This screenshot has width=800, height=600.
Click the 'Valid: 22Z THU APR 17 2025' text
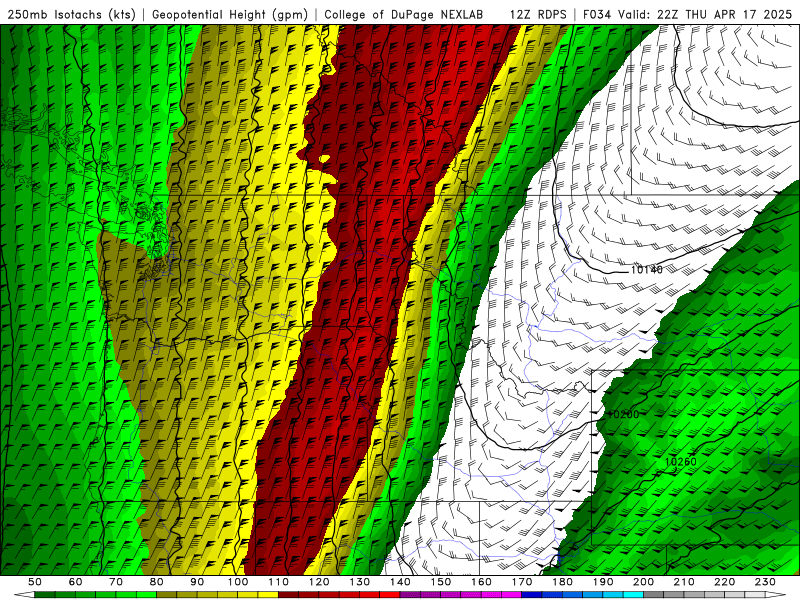coord(705,14)
